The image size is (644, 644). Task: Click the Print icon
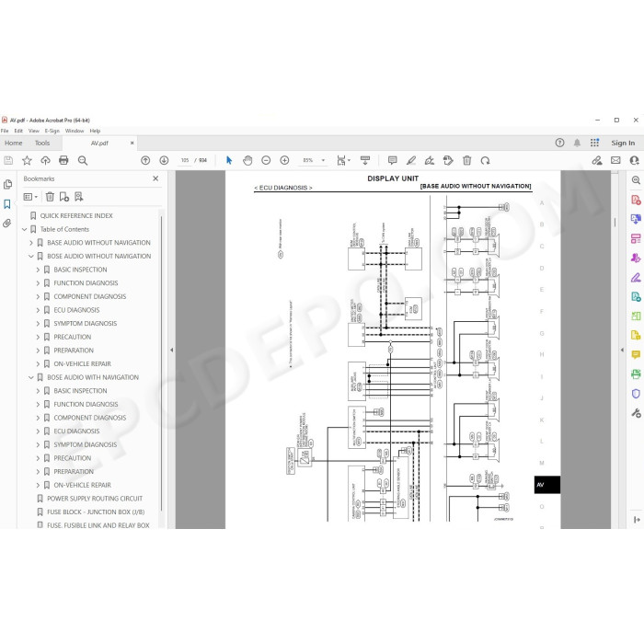click(63, 161)
